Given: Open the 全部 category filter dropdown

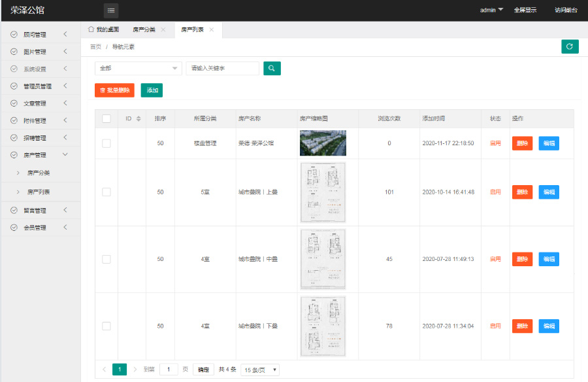Looking at the screenshot, I should [138, 68].
